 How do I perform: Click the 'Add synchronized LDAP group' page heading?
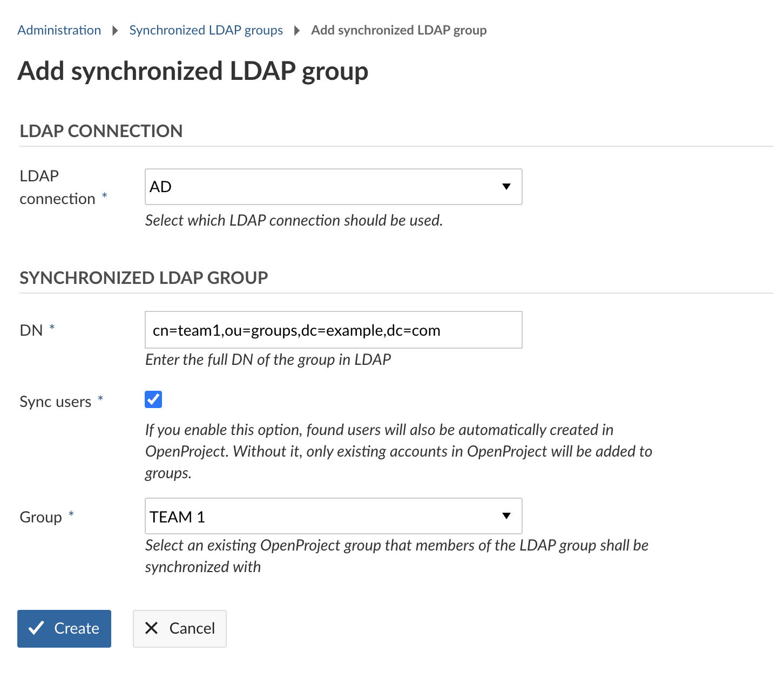[x=193, y=71]
